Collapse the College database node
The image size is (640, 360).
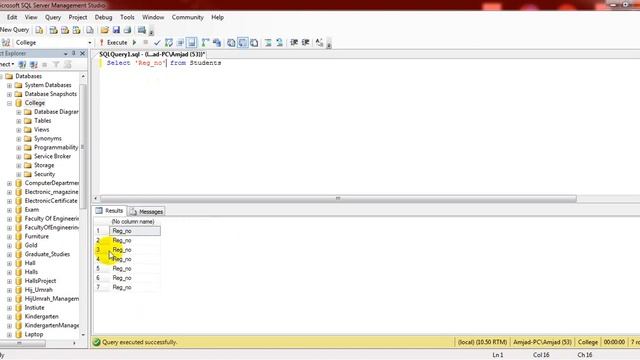pyautogui.click(x=9, y=103)
